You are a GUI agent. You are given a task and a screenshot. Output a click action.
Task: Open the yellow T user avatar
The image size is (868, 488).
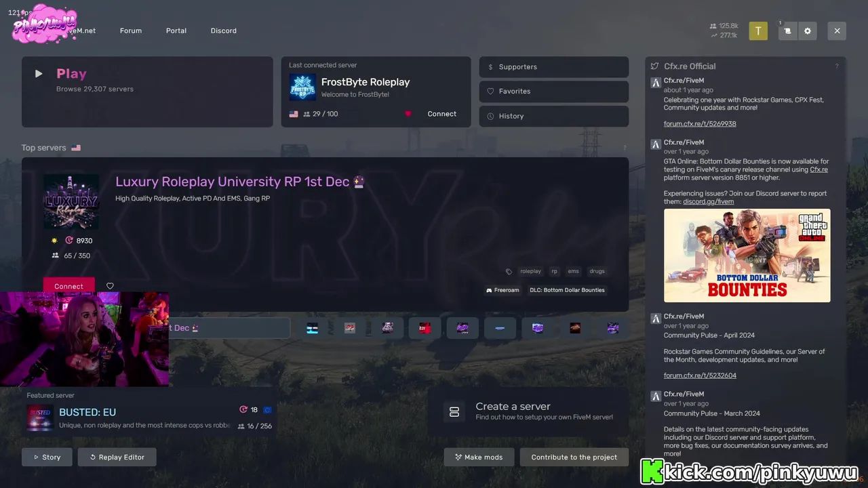click(758, 30)
